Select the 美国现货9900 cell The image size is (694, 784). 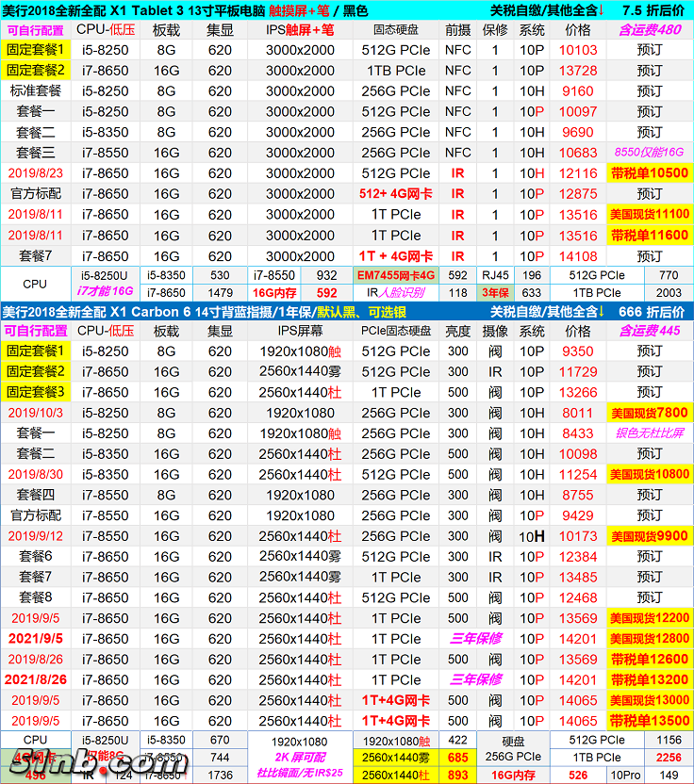coord(649,536)
